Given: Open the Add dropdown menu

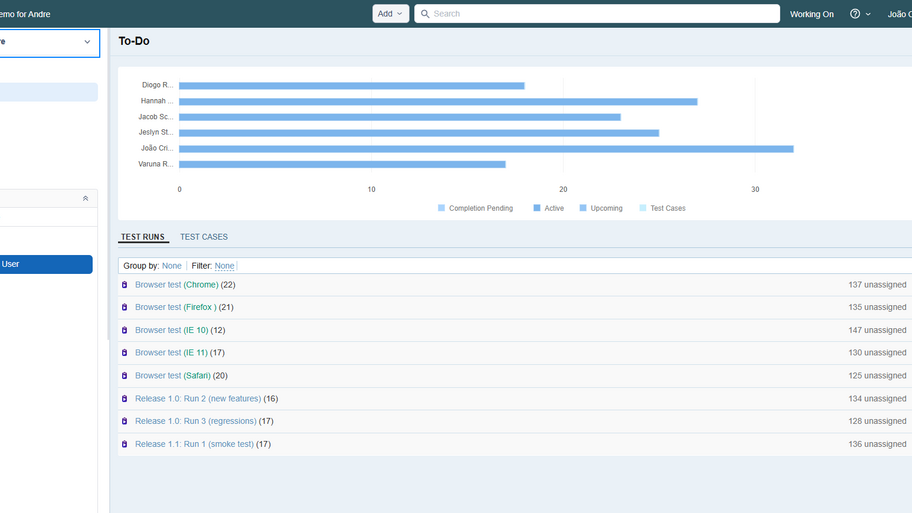Looking at the screenshot, I should pos(390,14).
